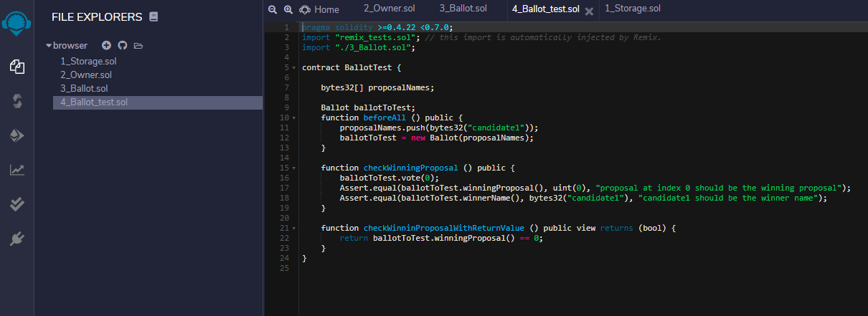The image size is (868, 316).
Task: Open the File Explorers sidebar icon
Action: [x=16, y=67]
